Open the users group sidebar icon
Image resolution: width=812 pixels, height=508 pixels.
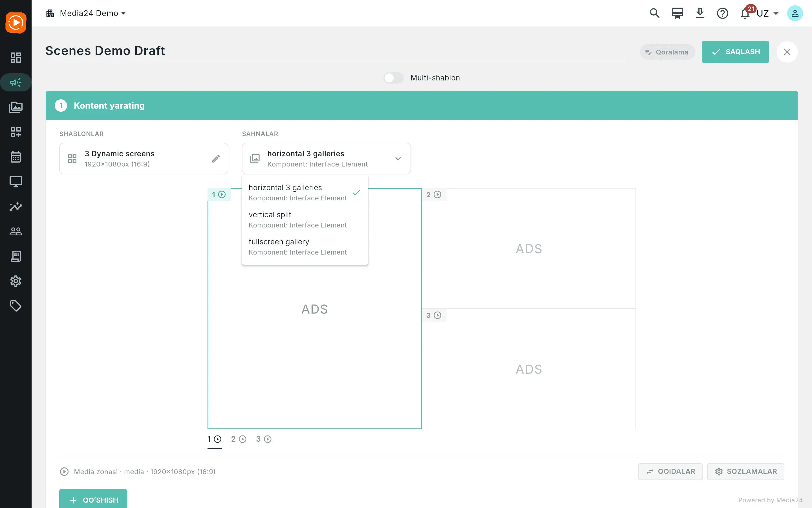pyautogui.click(x=16, y=231)
